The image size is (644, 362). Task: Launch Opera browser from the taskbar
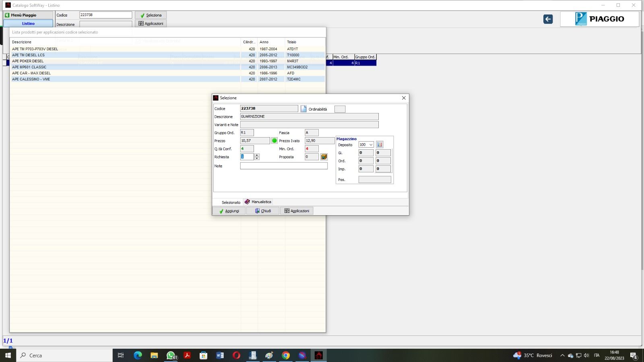click(236, 355)
